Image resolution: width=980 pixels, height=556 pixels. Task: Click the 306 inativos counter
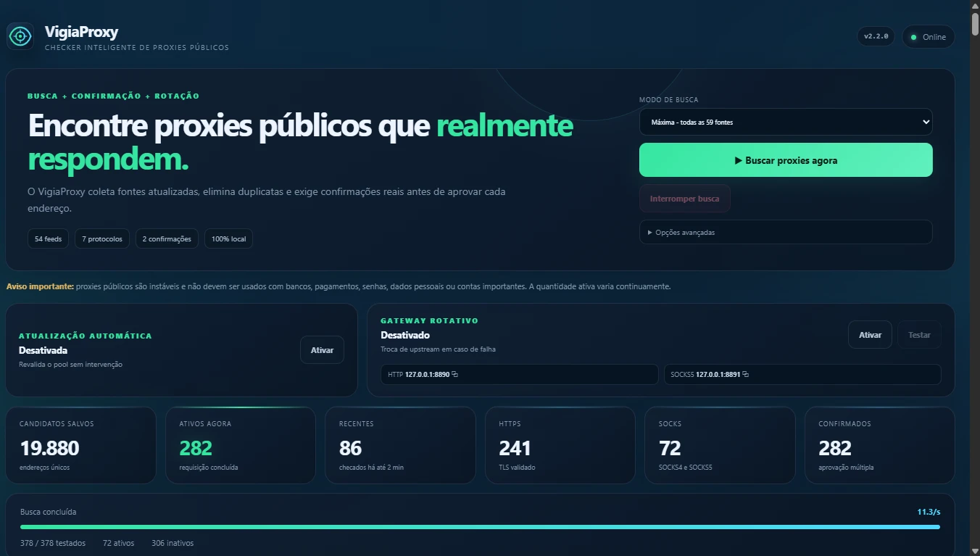[x=173, y=543]
